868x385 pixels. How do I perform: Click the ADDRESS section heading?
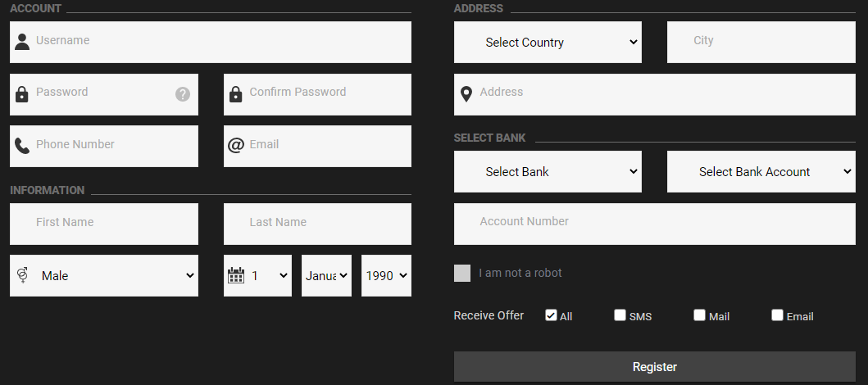click(x=479, y=8)
